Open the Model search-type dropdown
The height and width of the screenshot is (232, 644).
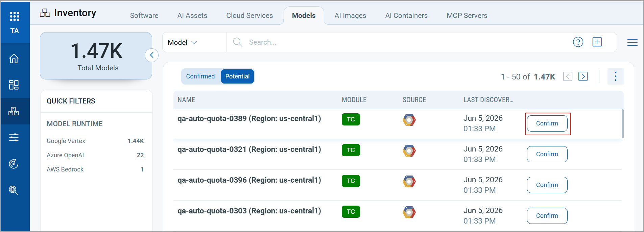click(x=183, y=42)
